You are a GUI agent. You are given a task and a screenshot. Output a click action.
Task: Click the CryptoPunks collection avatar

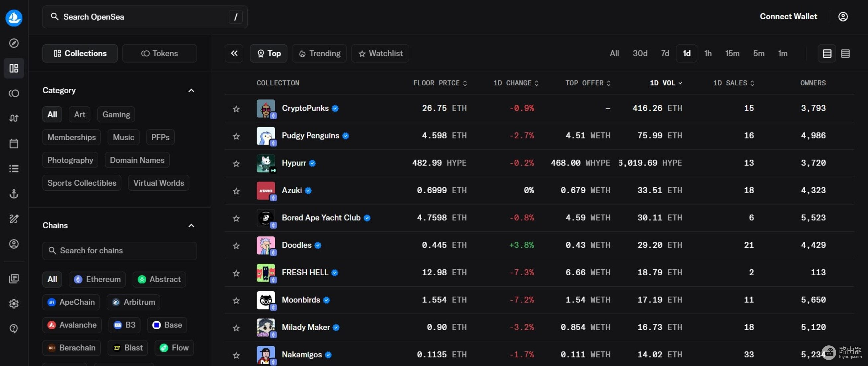coord(266,109)
